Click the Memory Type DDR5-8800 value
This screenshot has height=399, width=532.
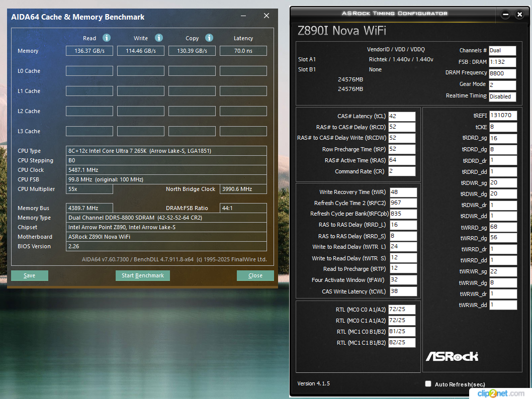(x=166, y=218)
